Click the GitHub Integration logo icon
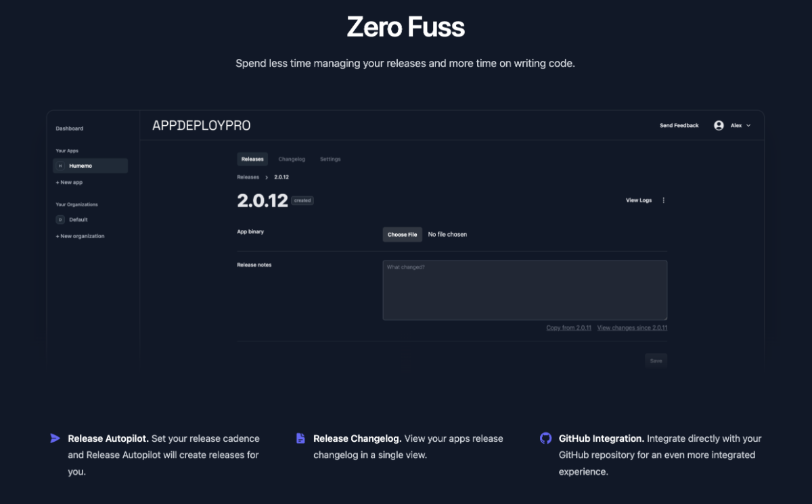This screenshot has height=504, width=812. pyautogui.click(x=545, y=438)
